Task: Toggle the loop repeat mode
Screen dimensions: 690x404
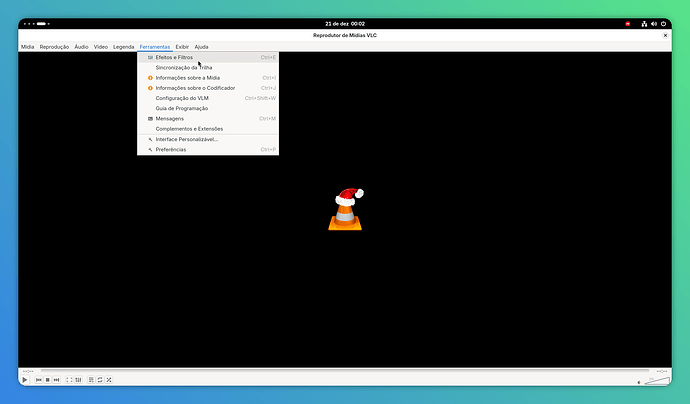Action: 99,380
